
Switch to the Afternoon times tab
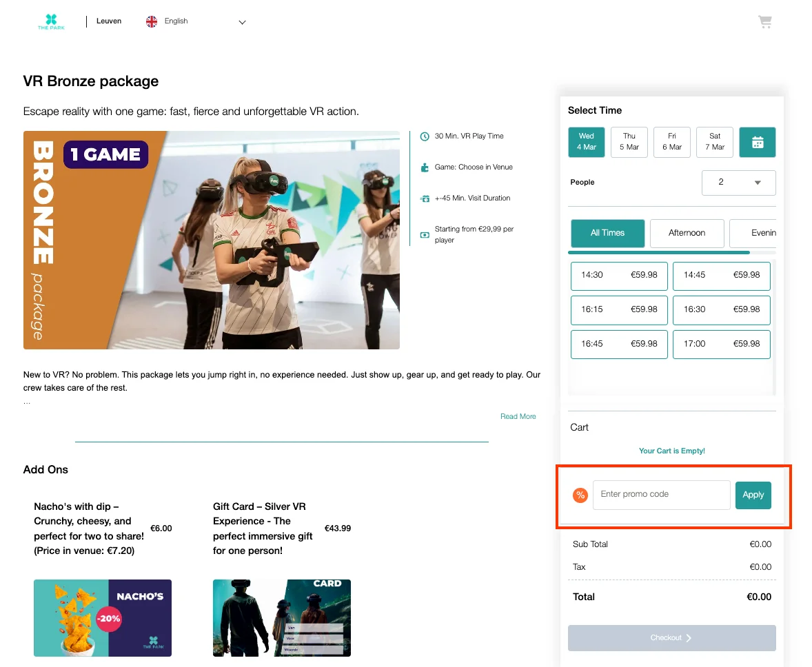point(687,234)
